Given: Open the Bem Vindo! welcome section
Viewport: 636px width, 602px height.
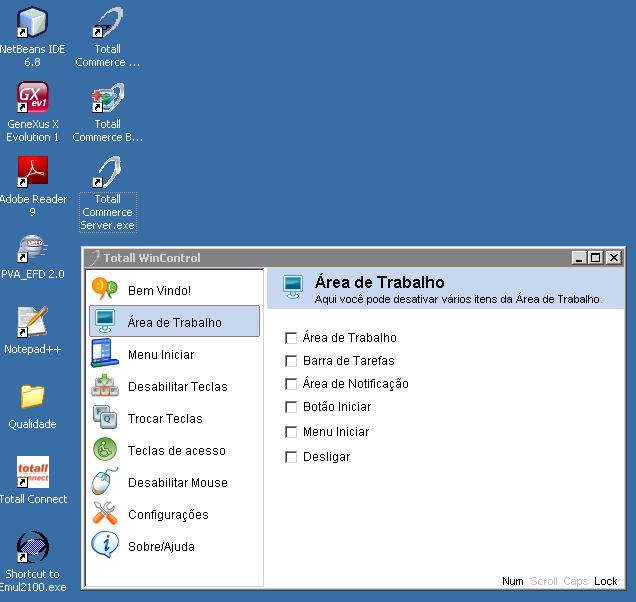Looking at the screenshot, I should 159,290.
